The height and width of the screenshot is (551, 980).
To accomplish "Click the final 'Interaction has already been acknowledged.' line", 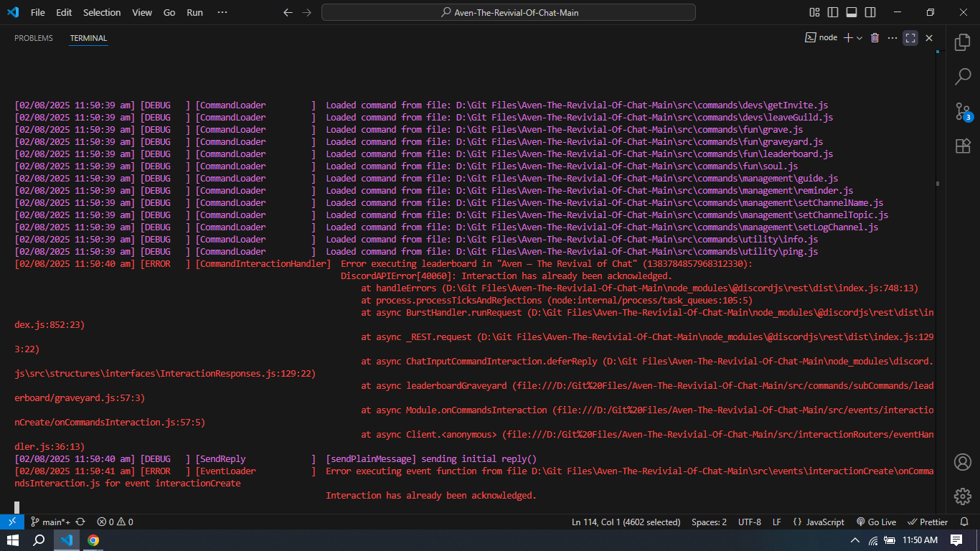I will 431,495.
